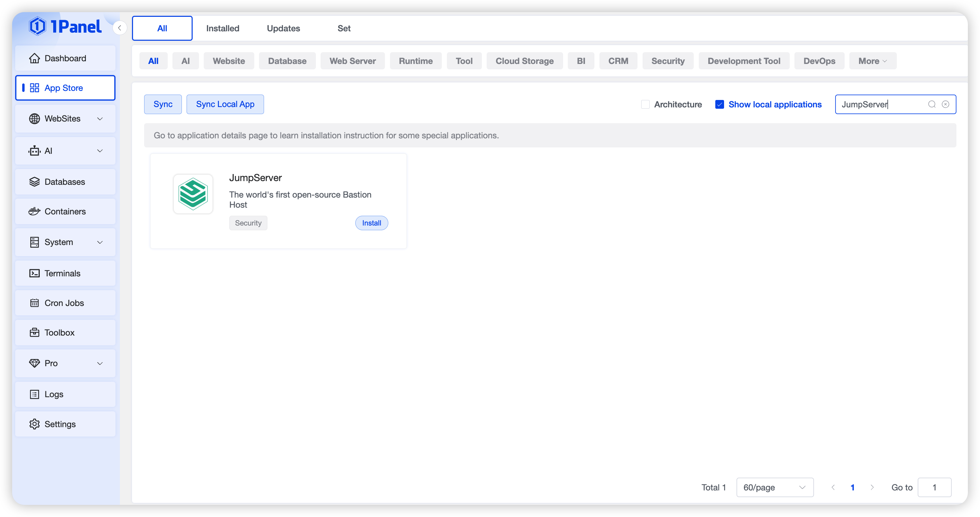Click the search magnifier icon

pos(932,104)
